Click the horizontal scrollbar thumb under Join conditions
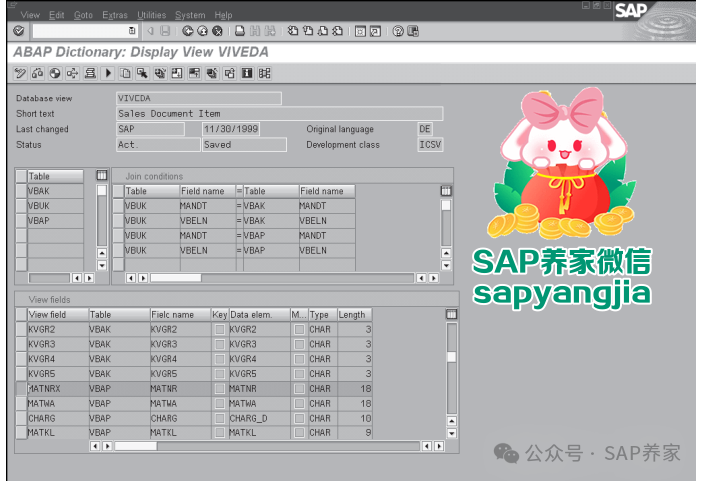 coord(176,278)
